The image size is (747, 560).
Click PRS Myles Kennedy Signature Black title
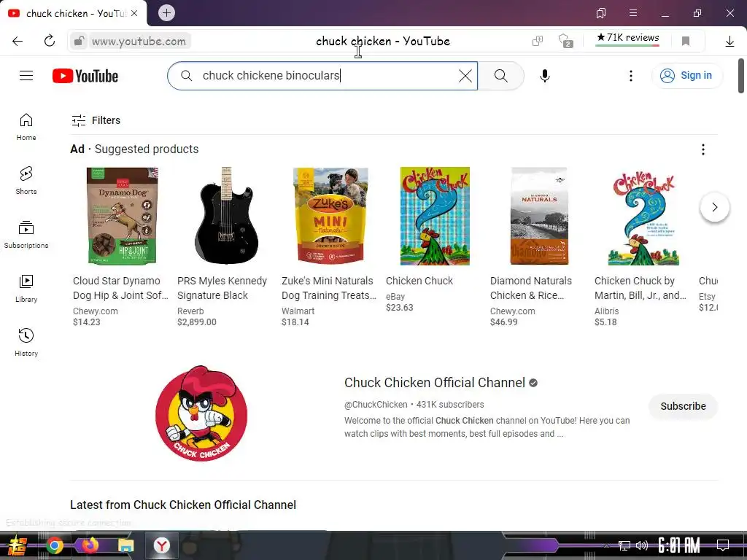coord(222,288)
